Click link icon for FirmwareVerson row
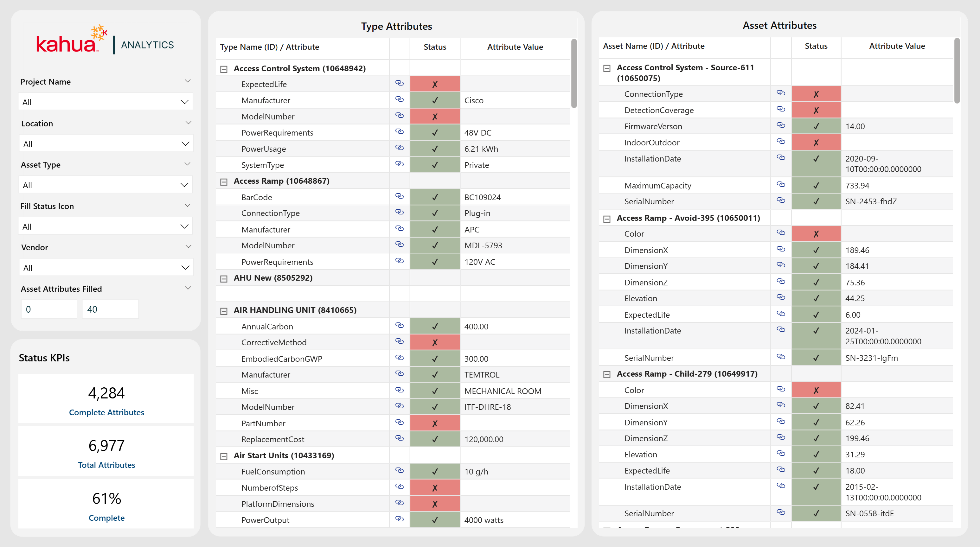The image size is (980, 547). pyautogui.click(x=781, y=125)
